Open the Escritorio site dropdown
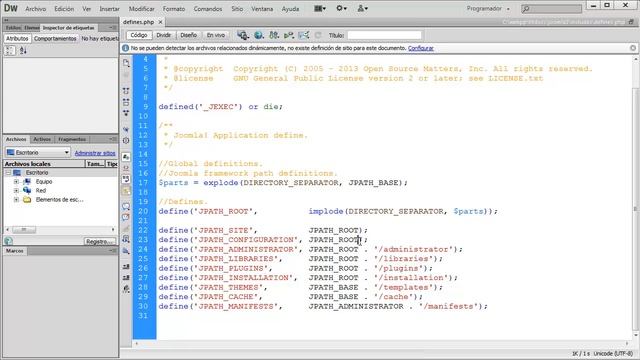This screenshot has width=640, height=360. coord(38,152)
